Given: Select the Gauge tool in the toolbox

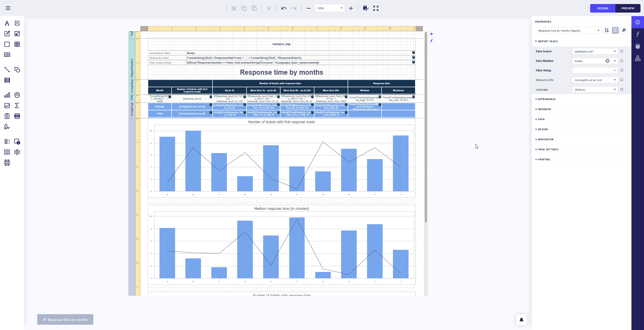Looking at the screenshot, I should (17, 95).
